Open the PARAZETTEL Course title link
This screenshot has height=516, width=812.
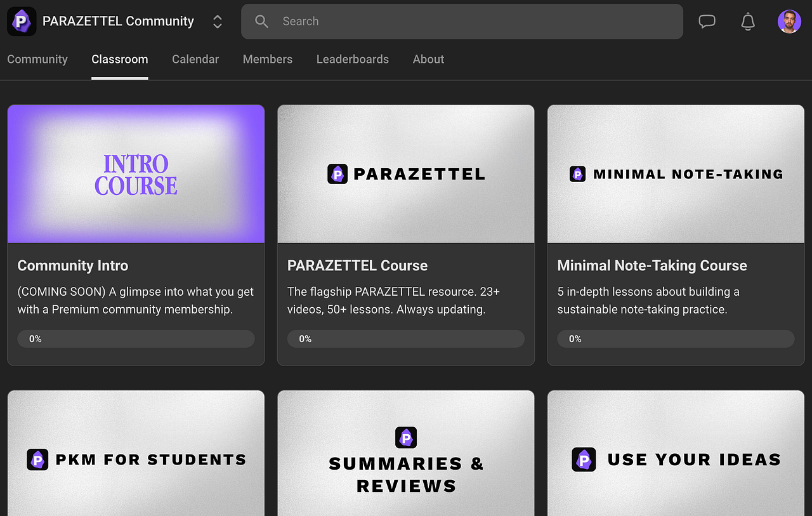click(x=357, y=266)
